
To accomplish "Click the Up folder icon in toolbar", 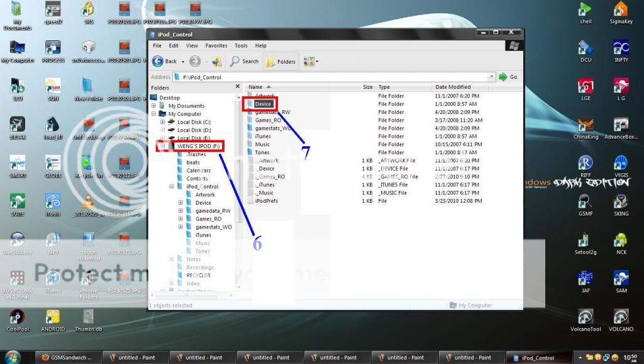I will click(216, 61).
